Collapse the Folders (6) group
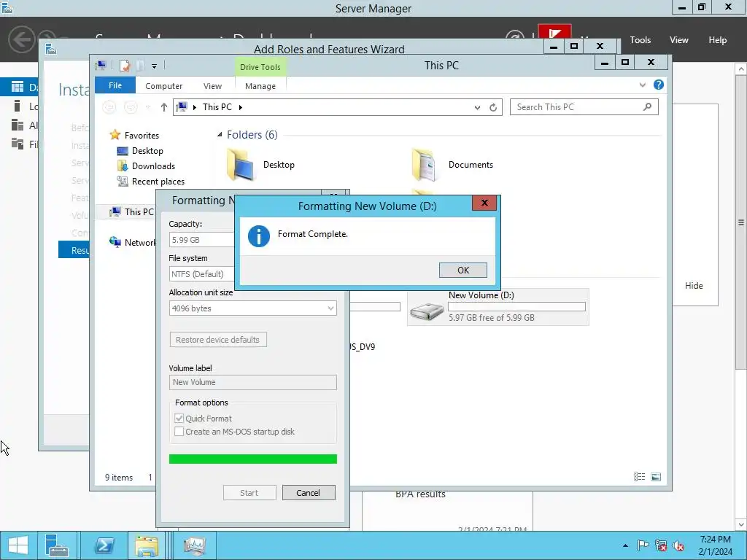 point(220,135)
